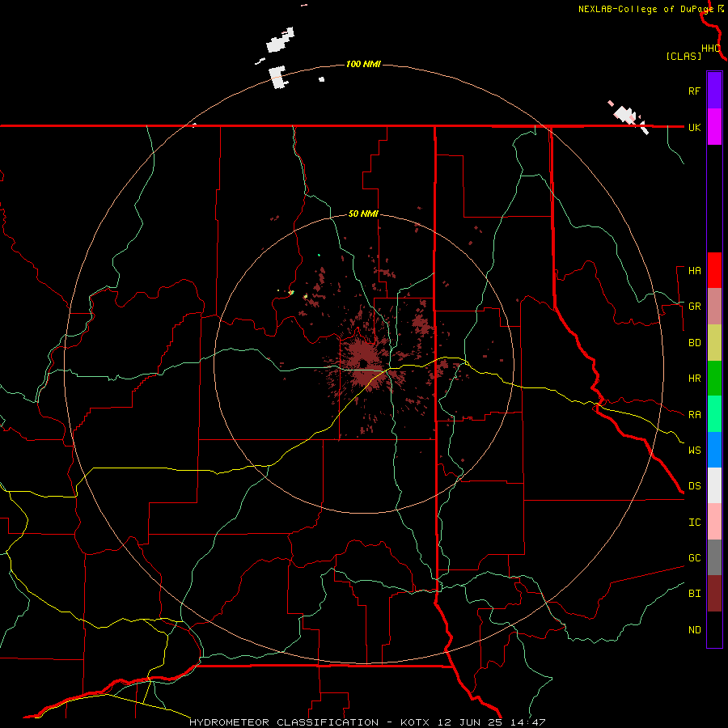The height and width of the screenshot is (728, 728).
Task: Click the BD legend label
Action: (x=694, y=343)
